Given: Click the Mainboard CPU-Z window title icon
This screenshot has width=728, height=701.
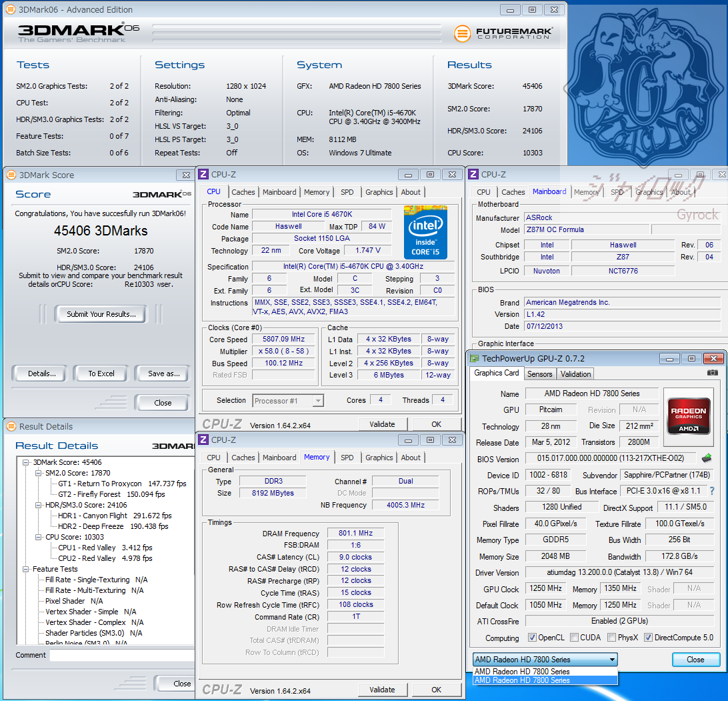Looking at the screenshot, I should [473, 174].
